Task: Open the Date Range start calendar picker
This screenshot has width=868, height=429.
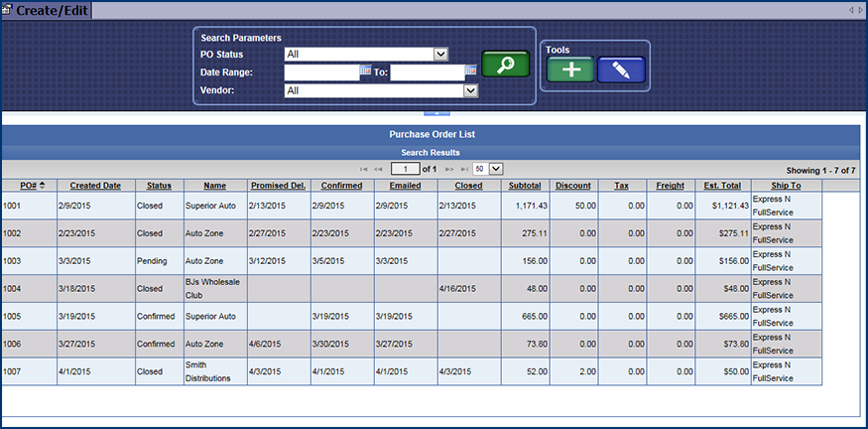Action: 365,71
